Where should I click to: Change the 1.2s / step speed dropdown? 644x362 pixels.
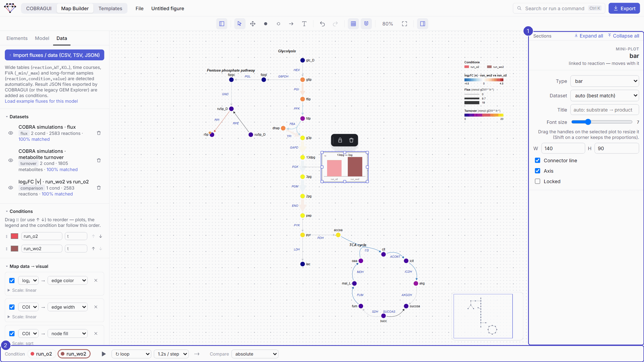click(x=171, y=354)
